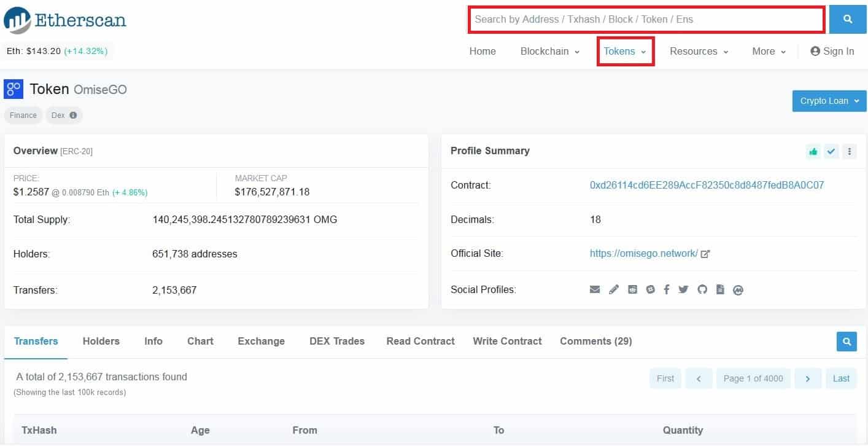Click the Finance tag
The height and width of the screenshot is (446, 868).
tap(23, 115)
